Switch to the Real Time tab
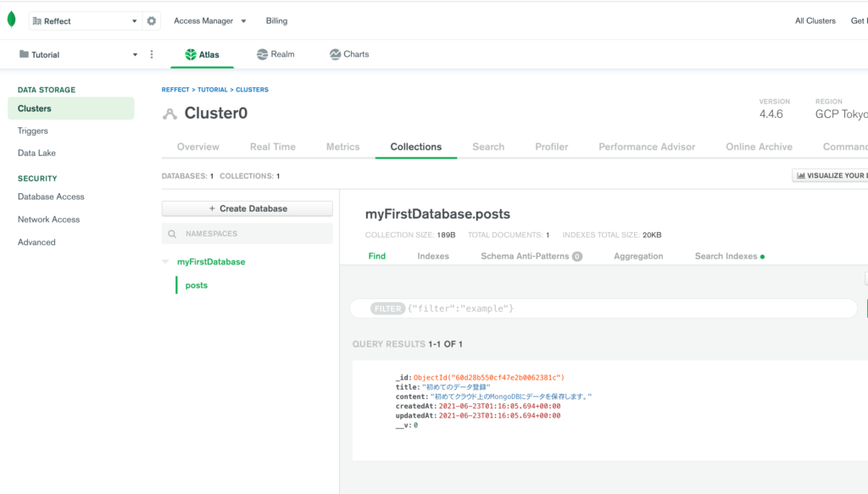Screen dimensions: 868x494 click(273, 147)
